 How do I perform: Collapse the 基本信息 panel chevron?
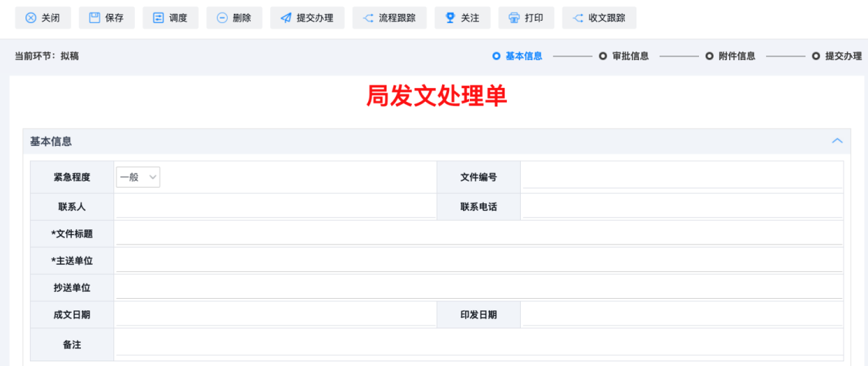click(x=836, y=141)
